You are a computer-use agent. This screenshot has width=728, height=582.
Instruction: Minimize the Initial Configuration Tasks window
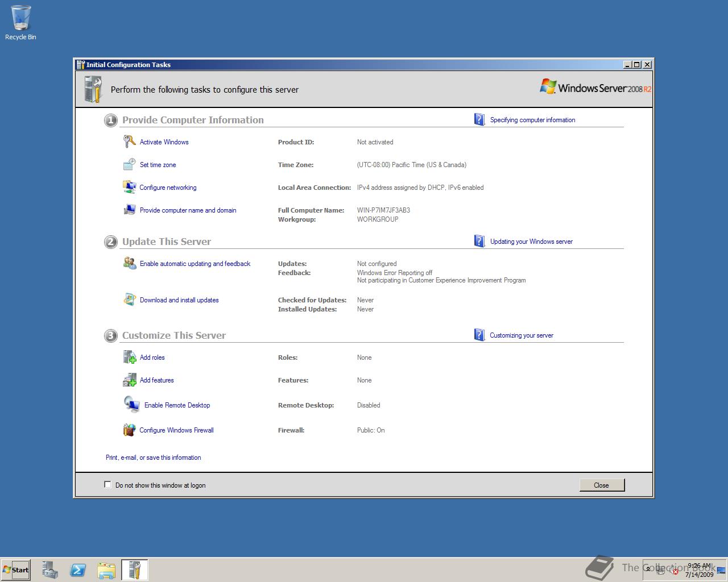click(627, 65)
